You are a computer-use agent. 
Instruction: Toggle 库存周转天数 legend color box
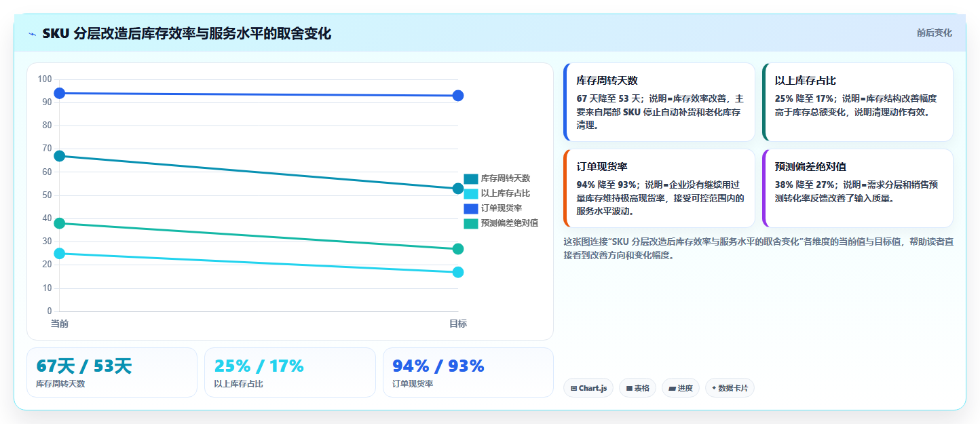470,178
